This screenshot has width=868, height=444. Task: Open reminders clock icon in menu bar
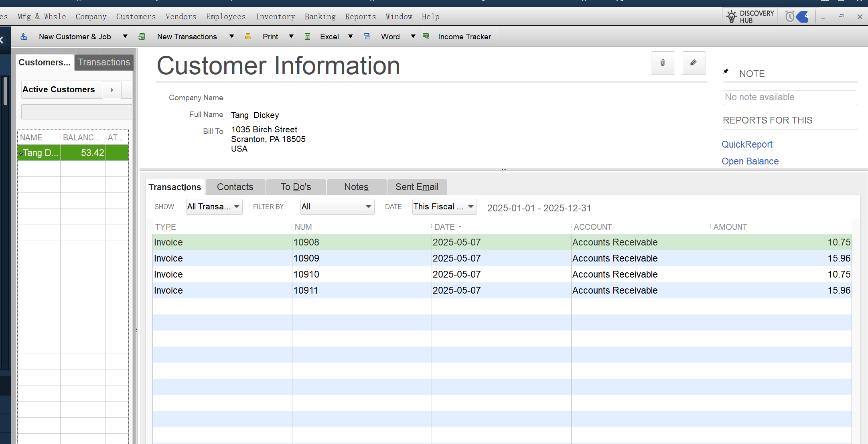(789, 17)
